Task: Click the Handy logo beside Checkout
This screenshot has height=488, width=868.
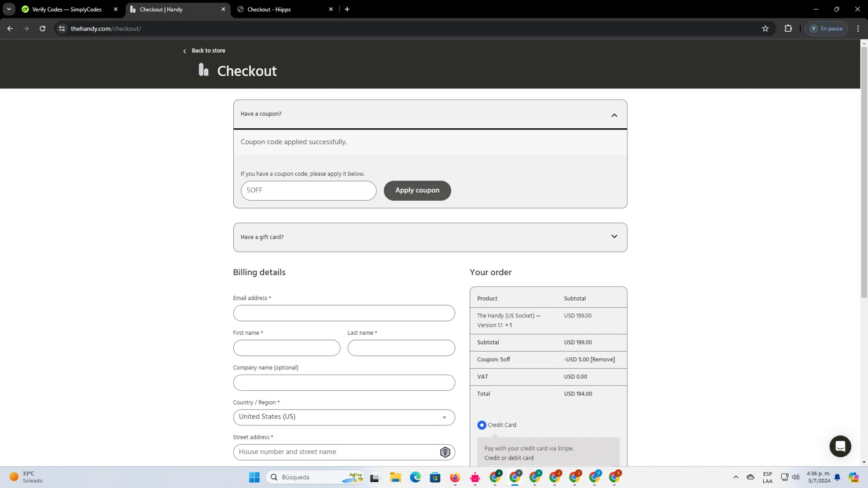Action: point(203,70)
